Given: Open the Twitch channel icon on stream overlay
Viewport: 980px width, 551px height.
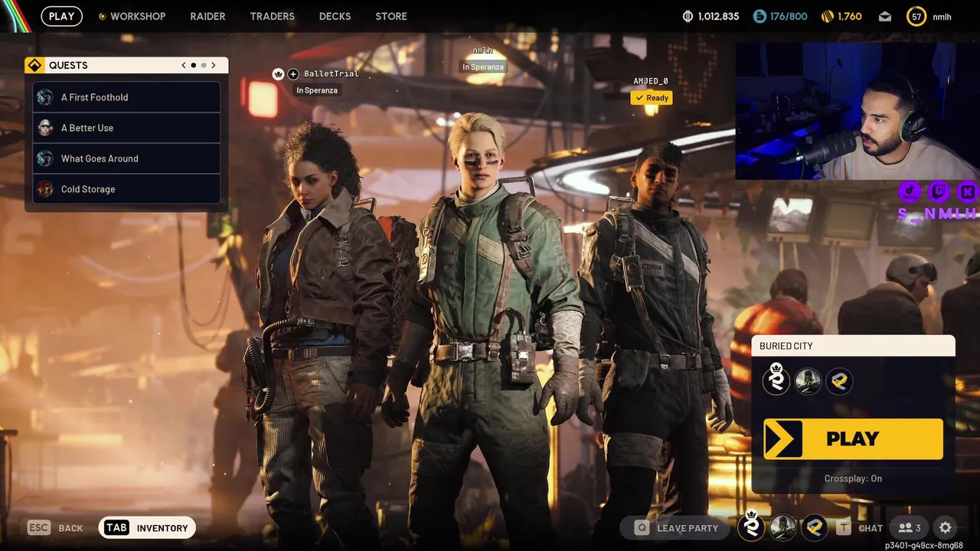Looking at the screenshot, I should 939,191.
